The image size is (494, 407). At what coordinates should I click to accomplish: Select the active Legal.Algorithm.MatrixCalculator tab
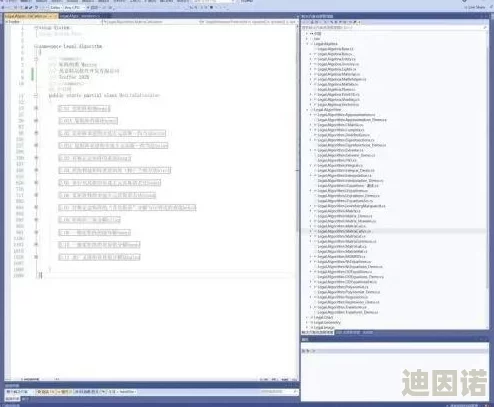point(30,16)
